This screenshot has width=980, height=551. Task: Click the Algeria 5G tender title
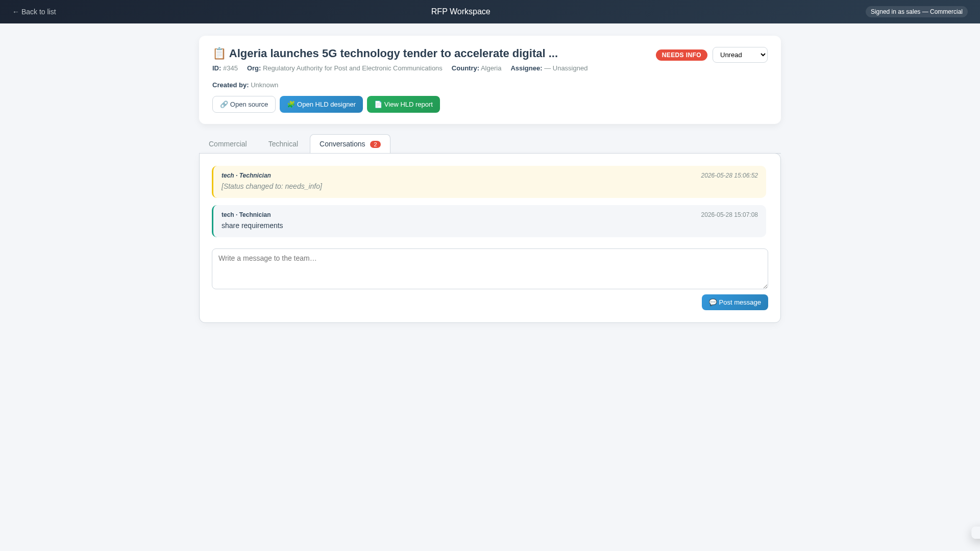393,54
